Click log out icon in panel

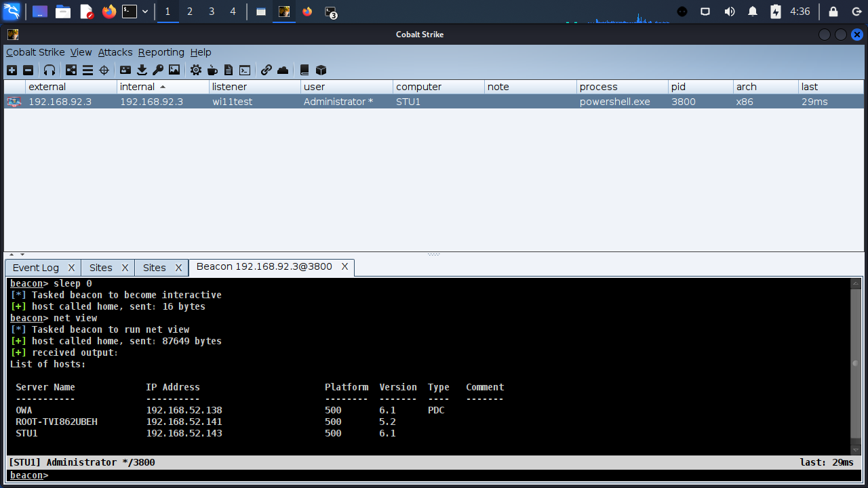click(856, 12)
